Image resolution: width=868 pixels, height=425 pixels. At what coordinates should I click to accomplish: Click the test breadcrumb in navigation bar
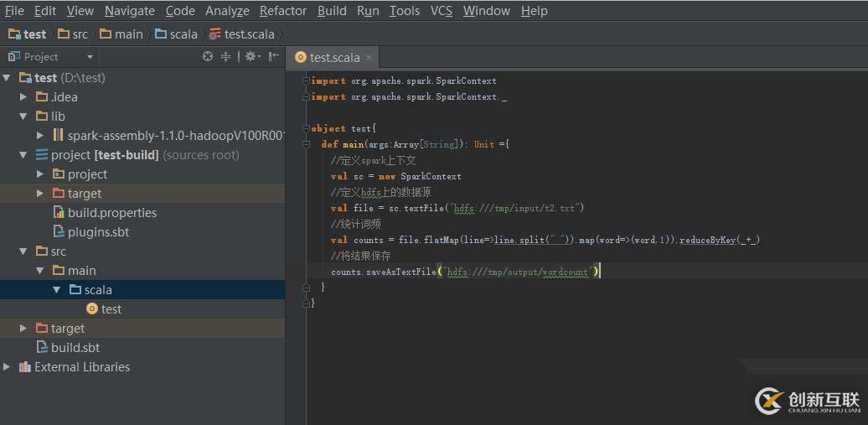pos(27,34)
